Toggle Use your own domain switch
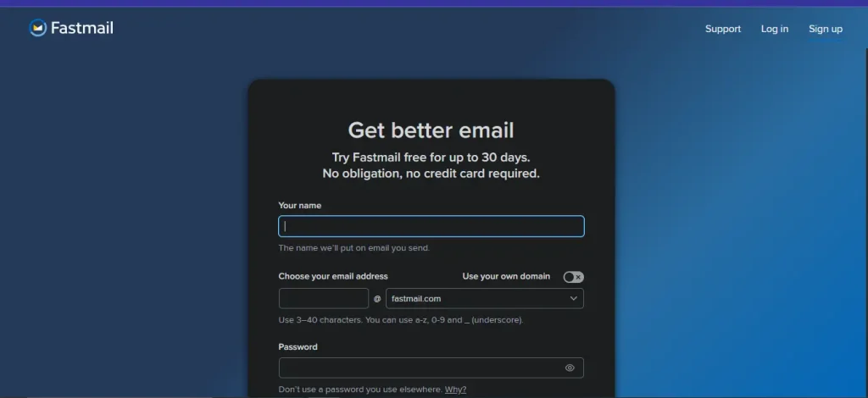Image resolution: width=868 pixels, height=398 pixels. click(x=574, y=277)
